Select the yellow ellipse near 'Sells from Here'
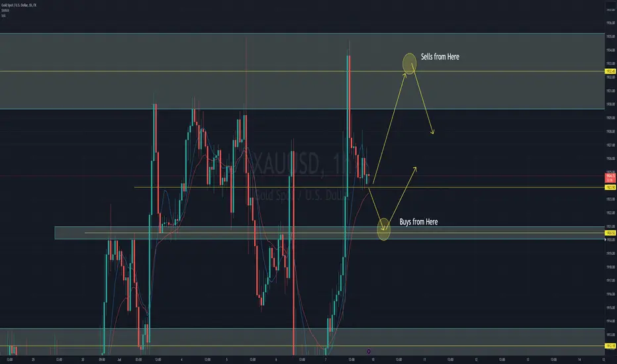The image size is (617, 364). (x=409, y=64)
